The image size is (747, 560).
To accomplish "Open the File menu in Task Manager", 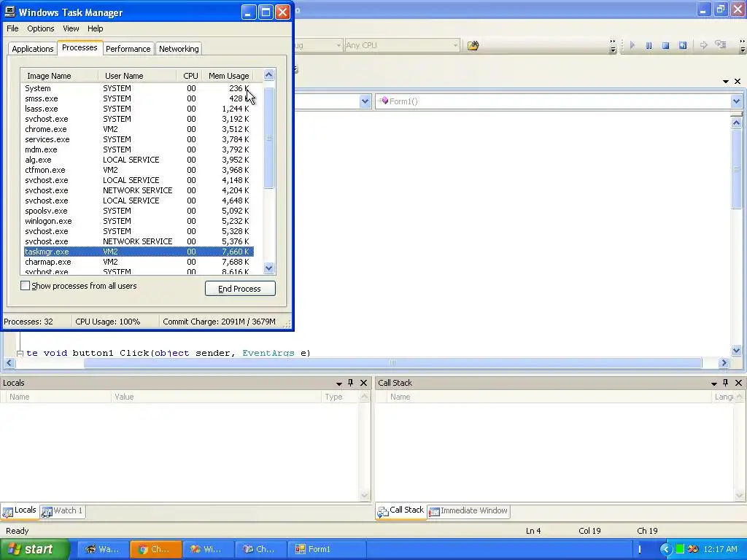I will (12, 28).
